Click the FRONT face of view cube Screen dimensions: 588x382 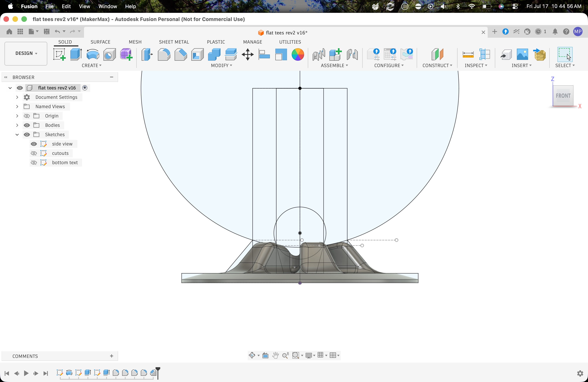[x=563, y=96]
